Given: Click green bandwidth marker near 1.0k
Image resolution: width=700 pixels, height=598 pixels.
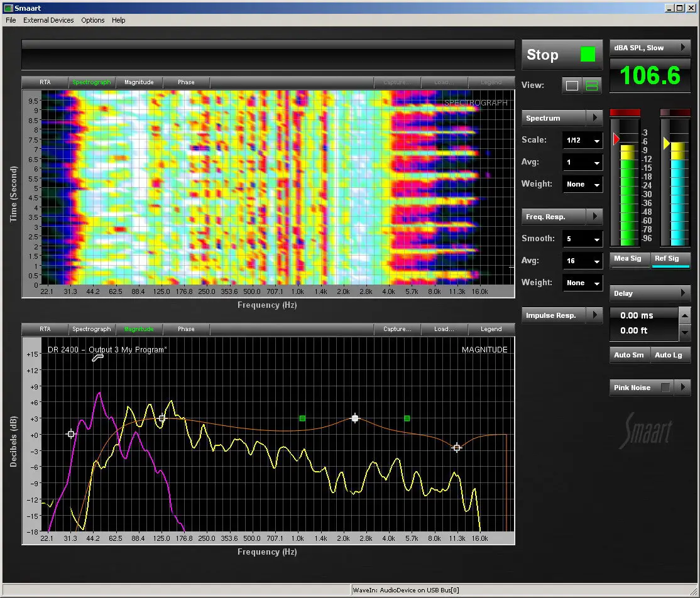Looking at the screenshot, I should (302, 418).
